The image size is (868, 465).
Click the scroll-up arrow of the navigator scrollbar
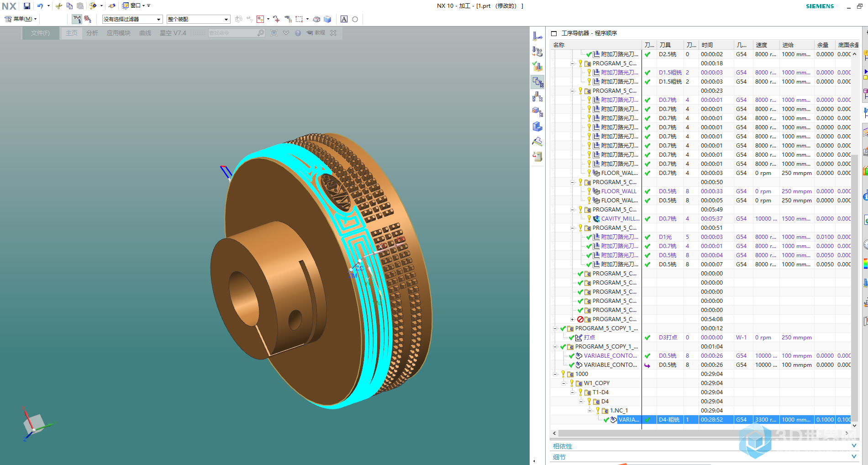pos(854,54)
